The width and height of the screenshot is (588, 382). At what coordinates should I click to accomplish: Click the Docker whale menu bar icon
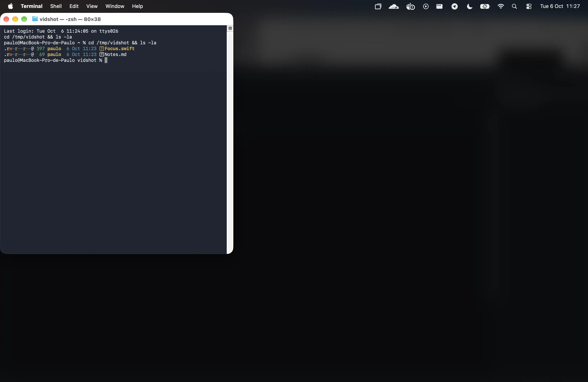(411, 6)
